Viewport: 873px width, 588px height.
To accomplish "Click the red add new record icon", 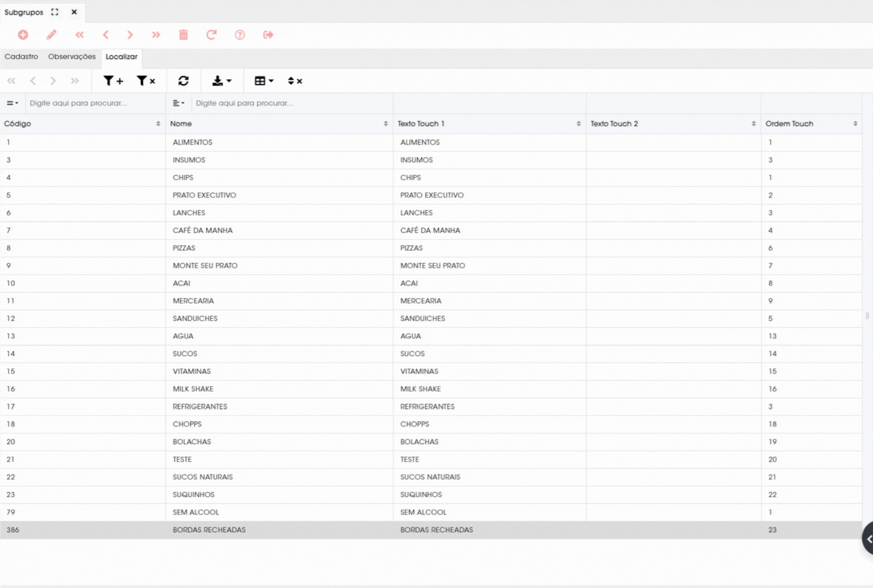I will tap(23, 35).
